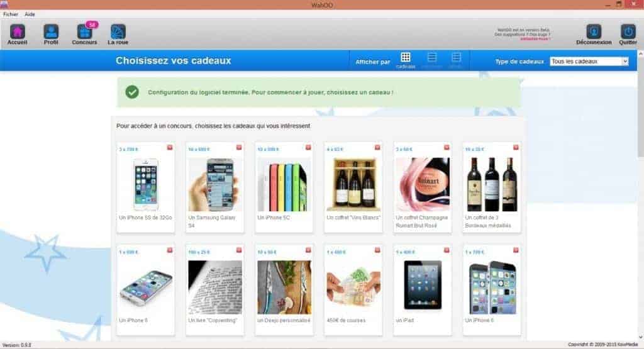The width and height of the screenshot is (644, 349).
Task: Select the last list view icon before Type de cadeaux
Action: point(456,57)
